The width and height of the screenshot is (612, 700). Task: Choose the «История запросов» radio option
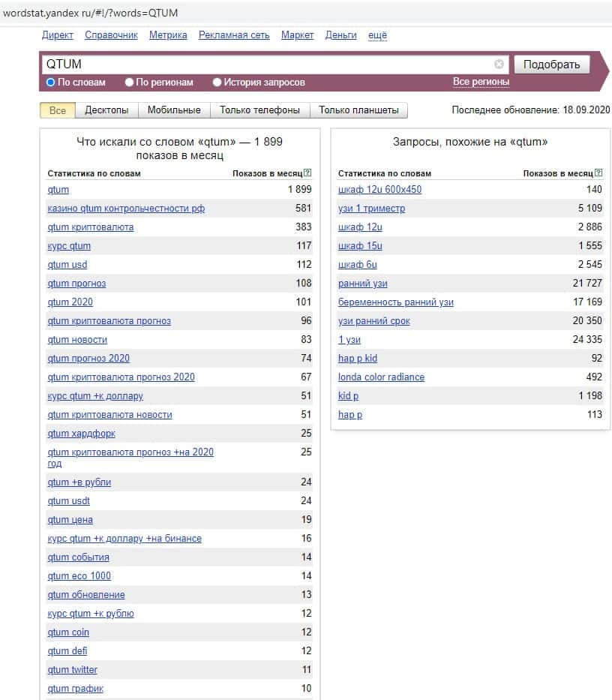pos(217,83)
